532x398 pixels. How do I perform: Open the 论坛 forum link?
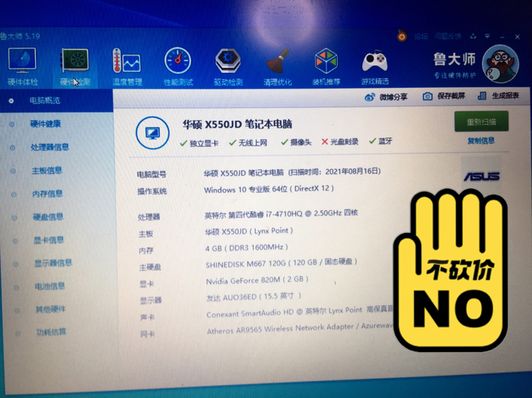click(x=421, y=37)
